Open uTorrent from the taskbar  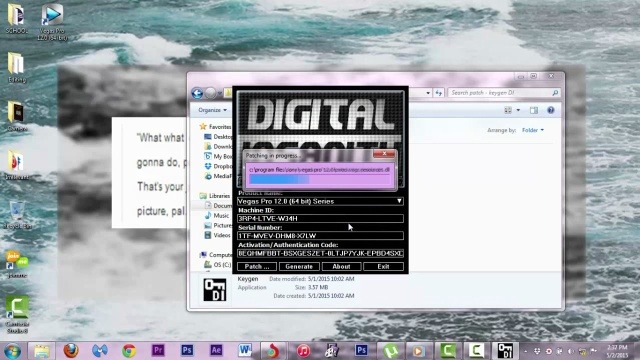coord(391,351)
